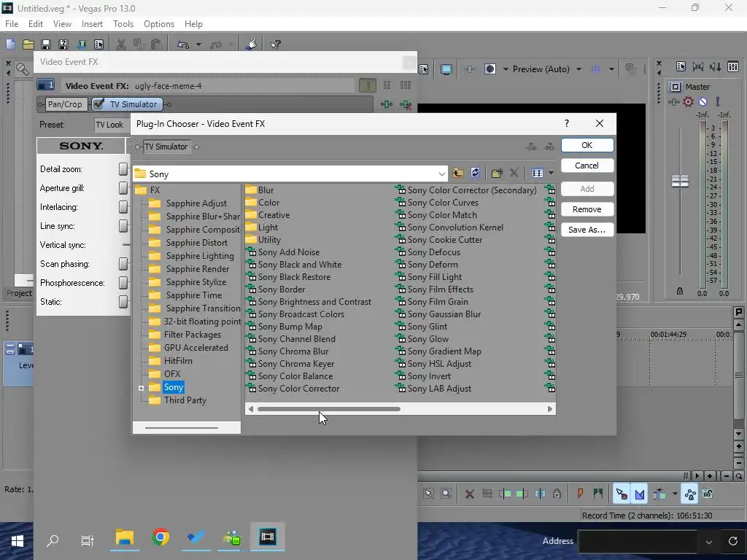Click the Up One Level folder icon
The image size is (747, 560).
[x=458, y=173]
